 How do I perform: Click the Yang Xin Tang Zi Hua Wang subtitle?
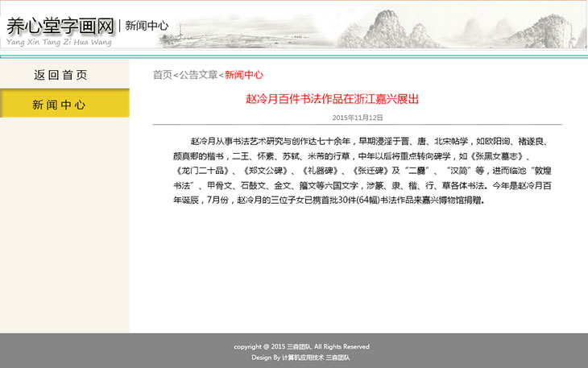59,42
